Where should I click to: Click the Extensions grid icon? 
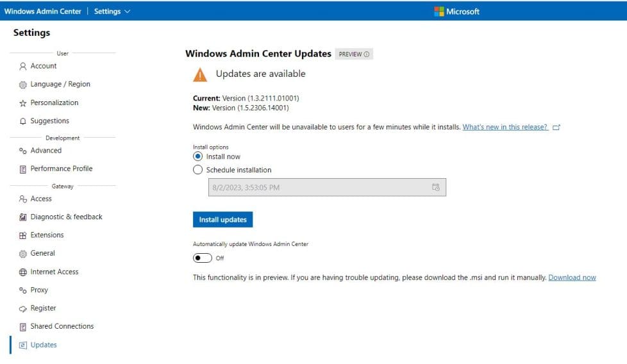23,235
